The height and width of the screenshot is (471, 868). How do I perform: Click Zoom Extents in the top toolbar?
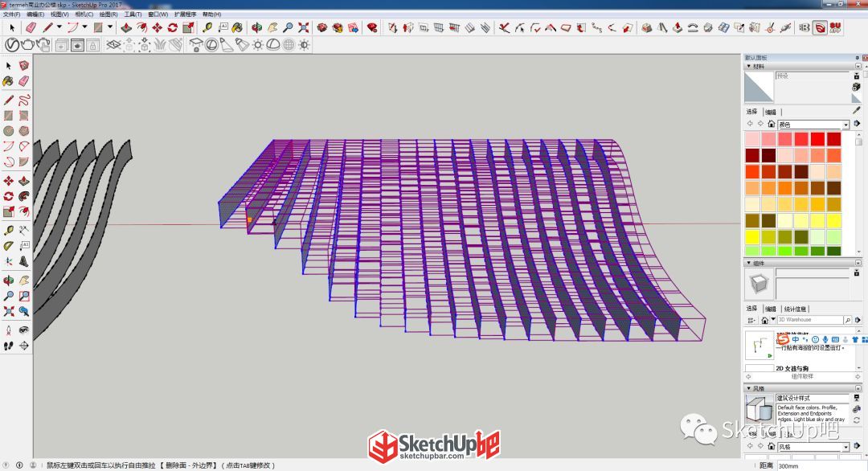click(303, 27)
